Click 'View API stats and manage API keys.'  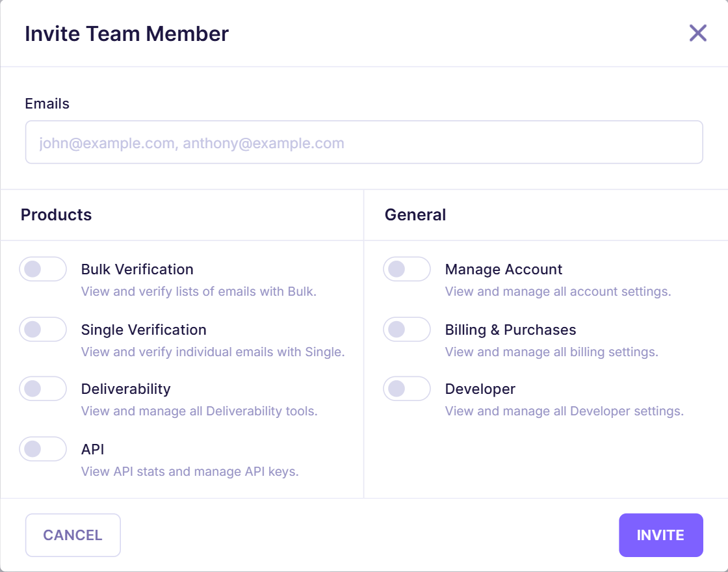click(x=190, y=471)
